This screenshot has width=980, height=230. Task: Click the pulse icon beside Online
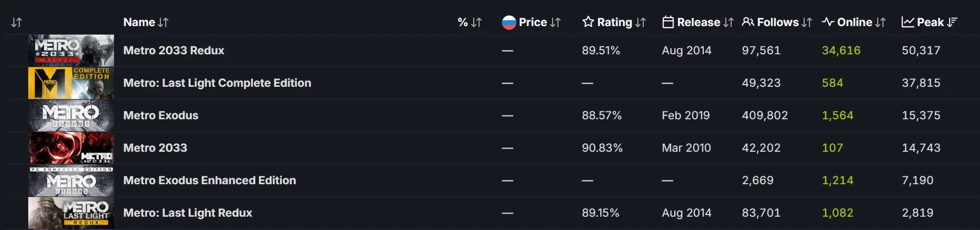tap(828, 22)
